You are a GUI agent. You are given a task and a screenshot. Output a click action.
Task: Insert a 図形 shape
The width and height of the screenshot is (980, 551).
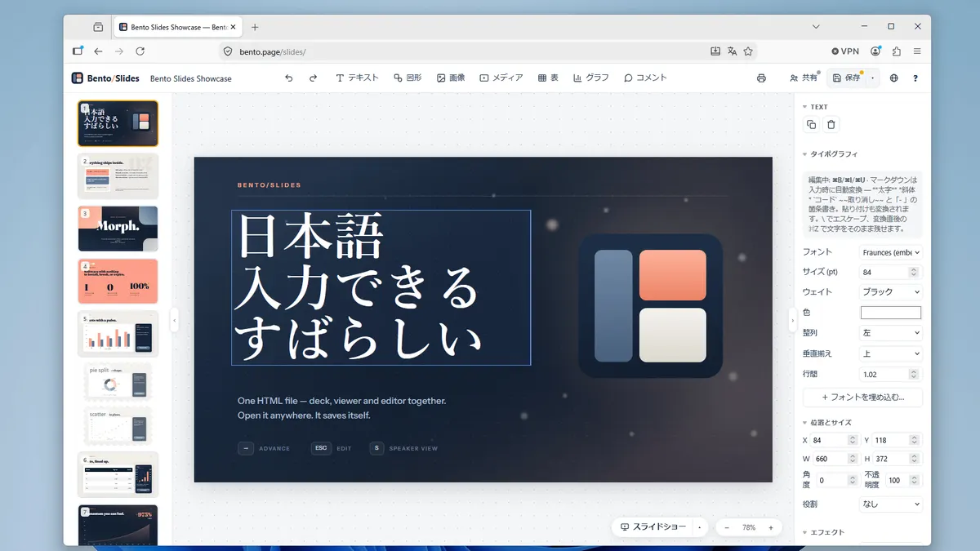pos(408,78)
